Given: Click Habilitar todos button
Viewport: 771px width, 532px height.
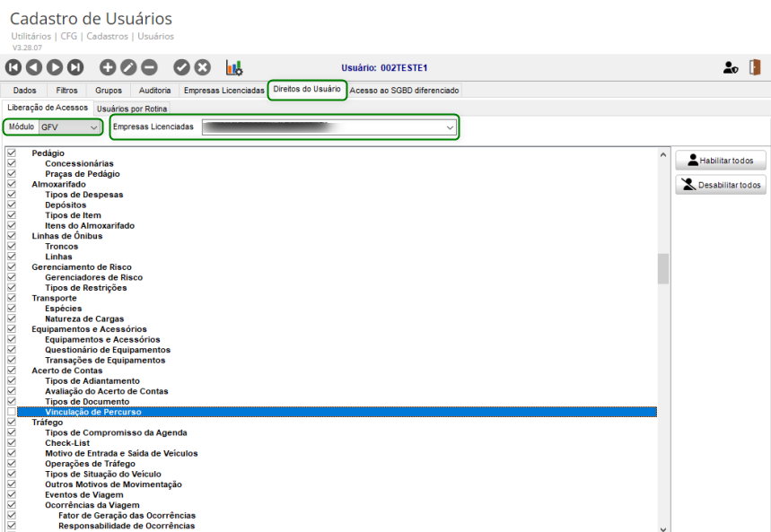Looking at the screenshot, I should pyautogui.click(x=721, y=161).
